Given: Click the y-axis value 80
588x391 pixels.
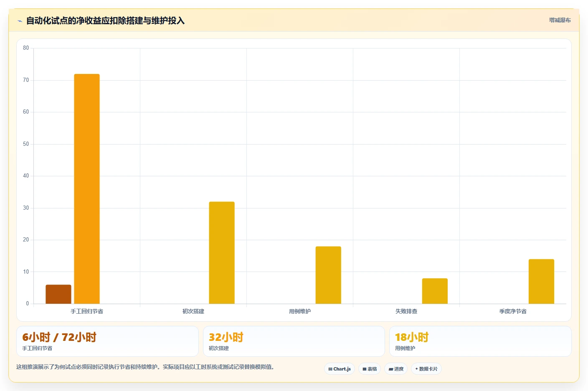Looking at the screenshot, I should point(26,48).
